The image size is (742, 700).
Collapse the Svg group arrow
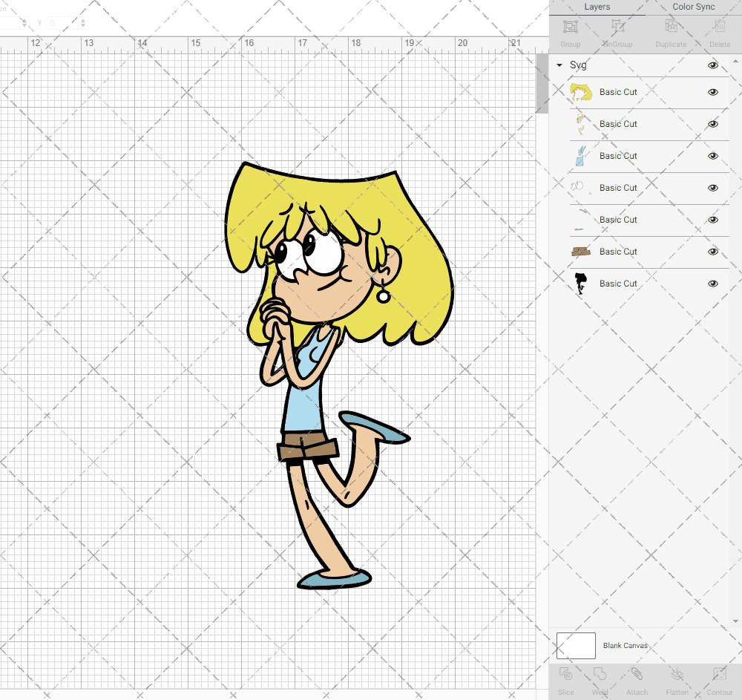559,65
